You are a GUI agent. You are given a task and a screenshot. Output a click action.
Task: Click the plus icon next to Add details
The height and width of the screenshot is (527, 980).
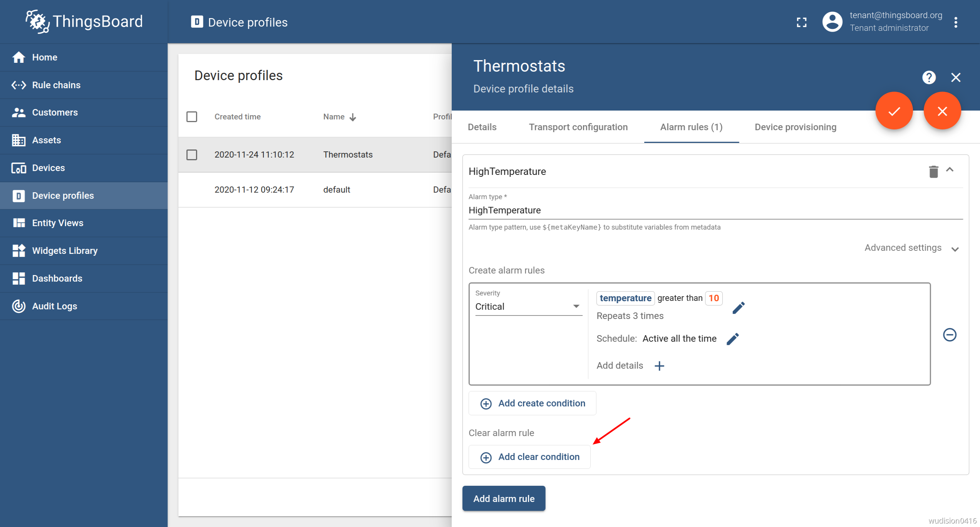point(659,366)
